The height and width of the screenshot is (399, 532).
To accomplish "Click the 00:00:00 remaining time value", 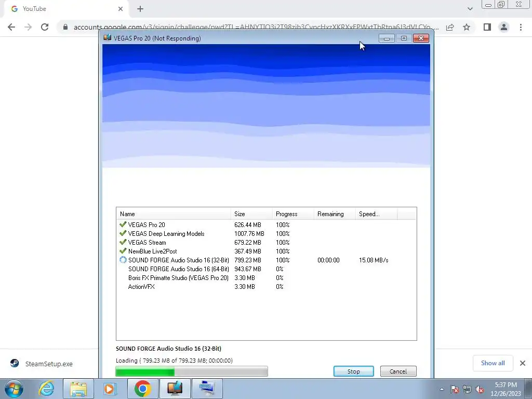I will point(328,260).
